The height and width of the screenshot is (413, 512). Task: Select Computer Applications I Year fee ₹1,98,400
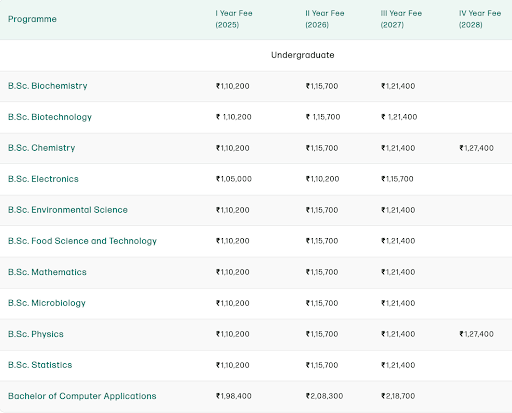(234, 396)
